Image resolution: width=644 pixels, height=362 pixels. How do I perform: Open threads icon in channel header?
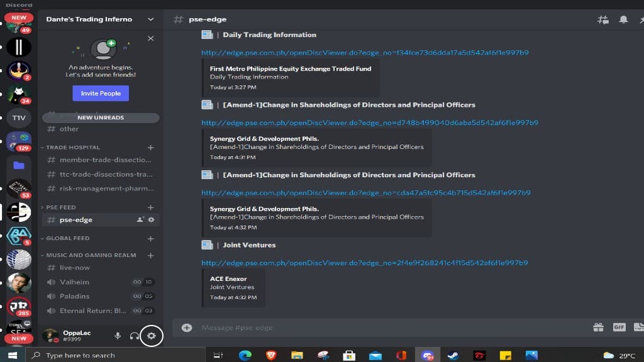click(x=603, y=19)
